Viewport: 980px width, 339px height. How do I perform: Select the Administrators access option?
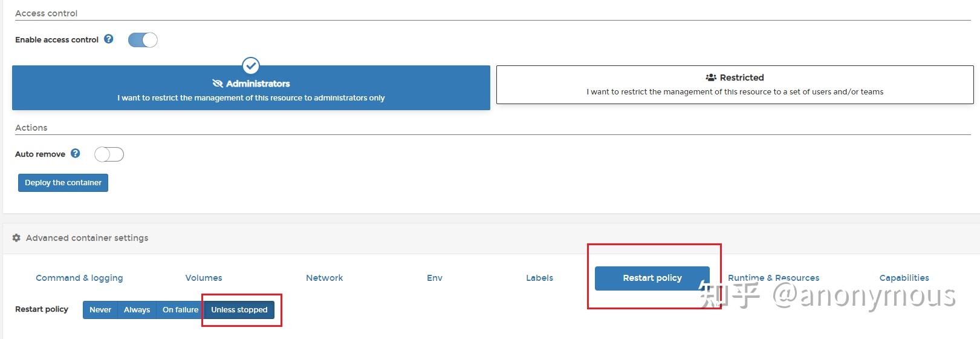pyautogui.click(x=251, y=88)
